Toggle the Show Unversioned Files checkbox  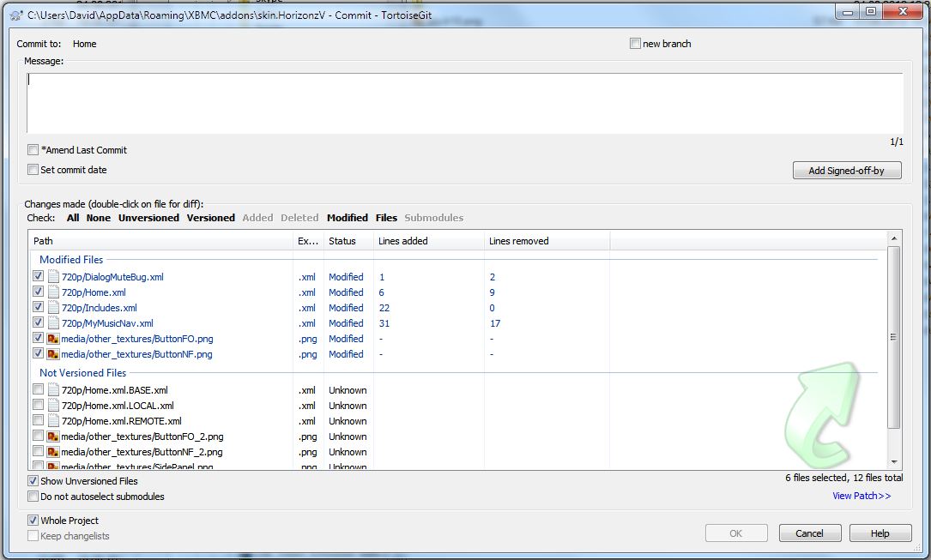coord(33,480)
